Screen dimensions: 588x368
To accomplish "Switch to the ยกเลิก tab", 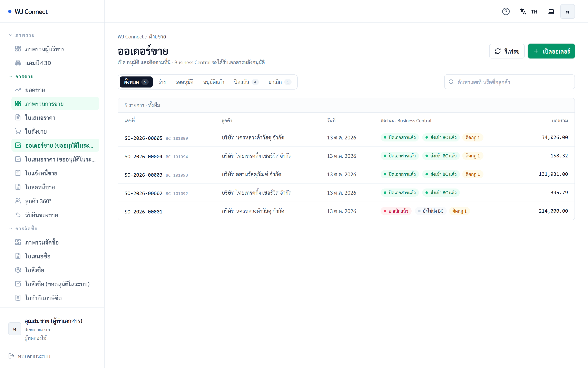I will pyautogui.click(x=280, y=82).
